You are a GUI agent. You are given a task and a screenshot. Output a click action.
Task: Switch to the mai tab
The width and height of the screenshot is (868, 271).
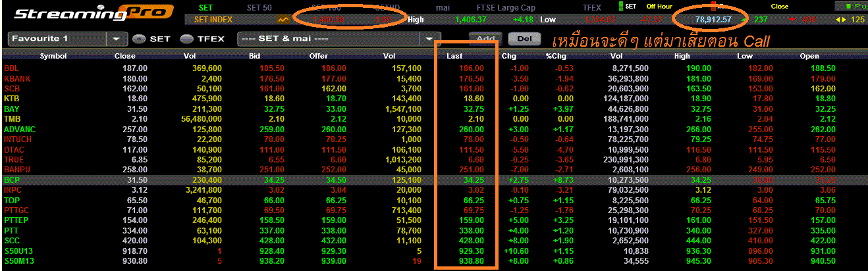[x=443, y=7]
